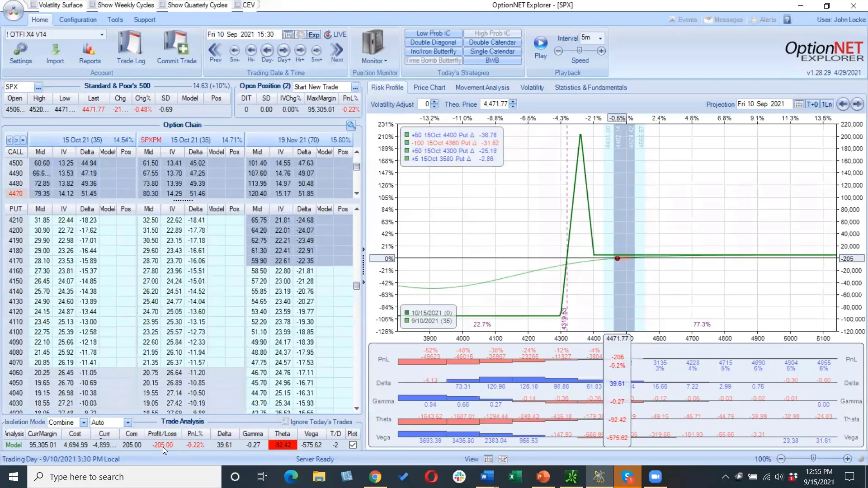Click the Exp expiration button
868x488 pixels.
point(314,35)
